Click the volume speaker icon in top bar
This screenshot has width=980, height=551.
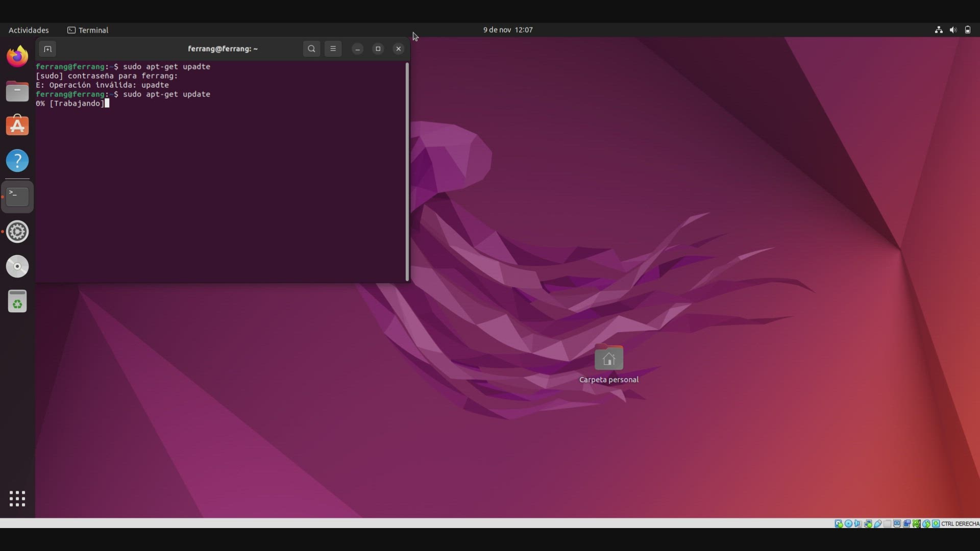tap(953, 30)
